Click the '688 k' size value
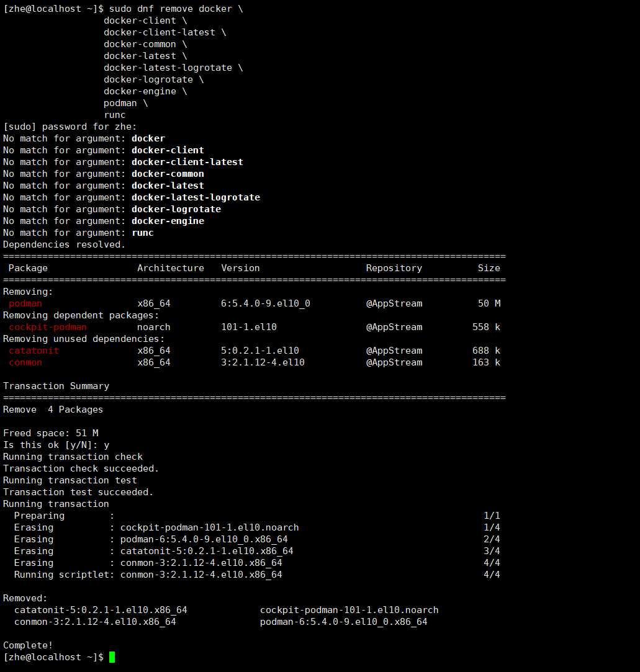The height and width of the screenshot is (672, 640). click(x=486, y=351)
